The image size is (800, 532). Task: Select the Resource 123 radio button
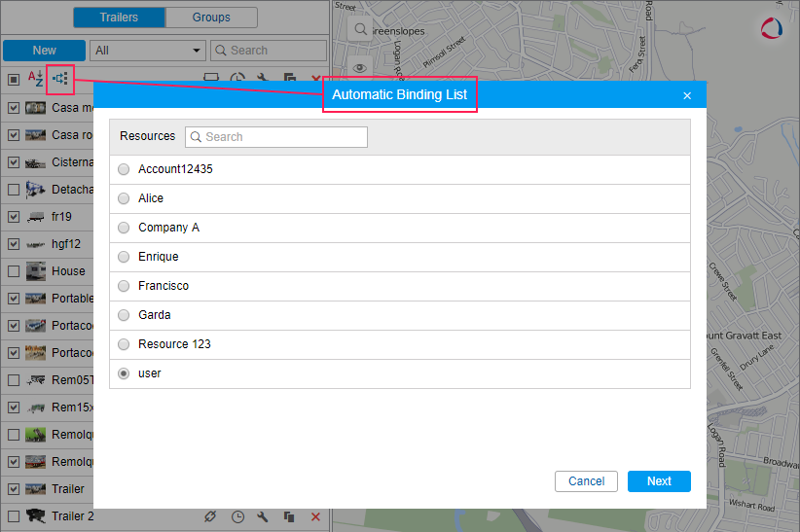pyautogui.click(x=124, y=344)
